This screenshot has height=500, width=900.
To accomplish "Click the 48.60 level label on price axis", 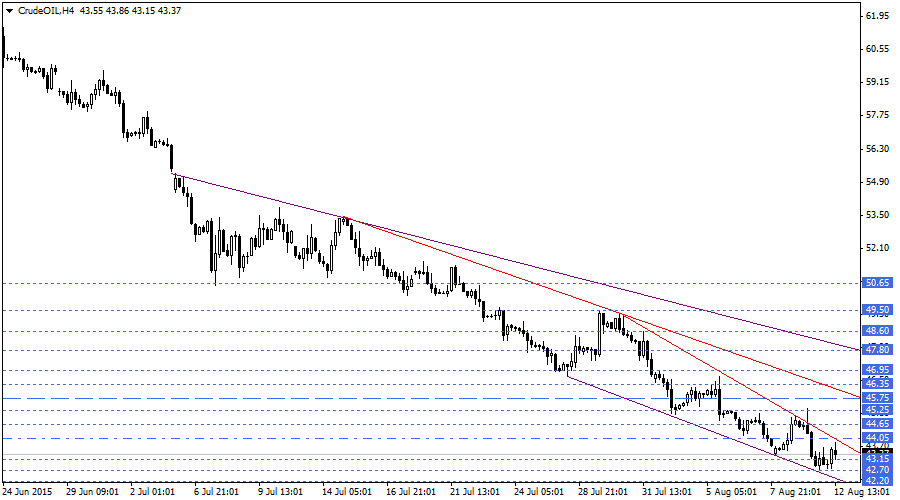I will point(877,331).
